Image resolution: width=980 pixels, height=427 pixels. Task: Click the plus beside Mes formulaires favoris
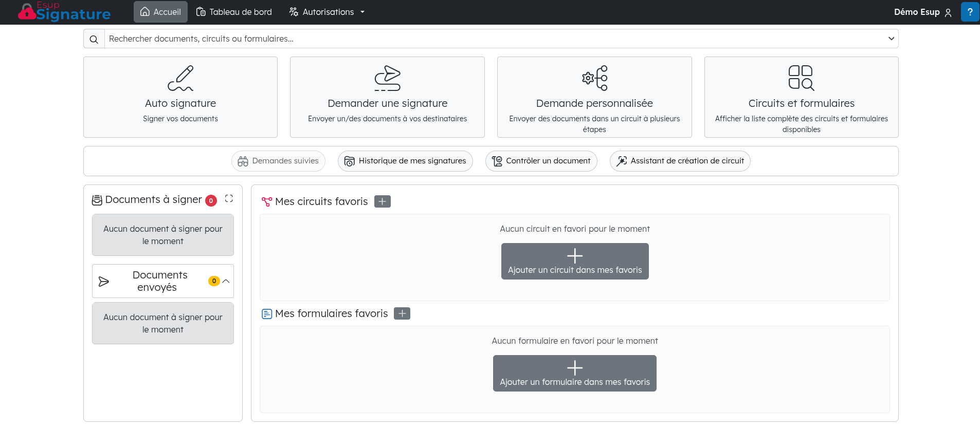[x=402, y=313]
